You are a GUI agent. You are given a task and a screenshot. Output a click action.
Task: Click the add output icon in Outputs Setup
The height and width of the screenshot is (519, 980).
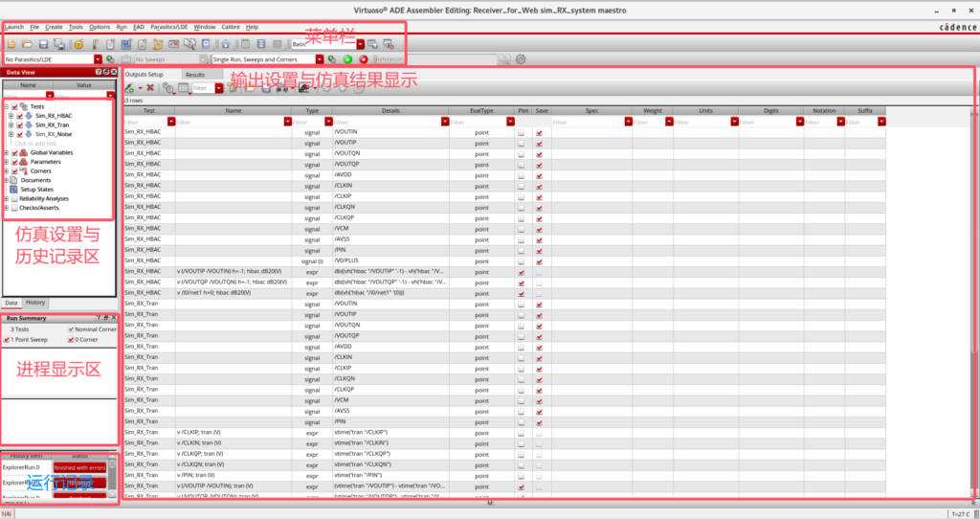pos(130,88)
